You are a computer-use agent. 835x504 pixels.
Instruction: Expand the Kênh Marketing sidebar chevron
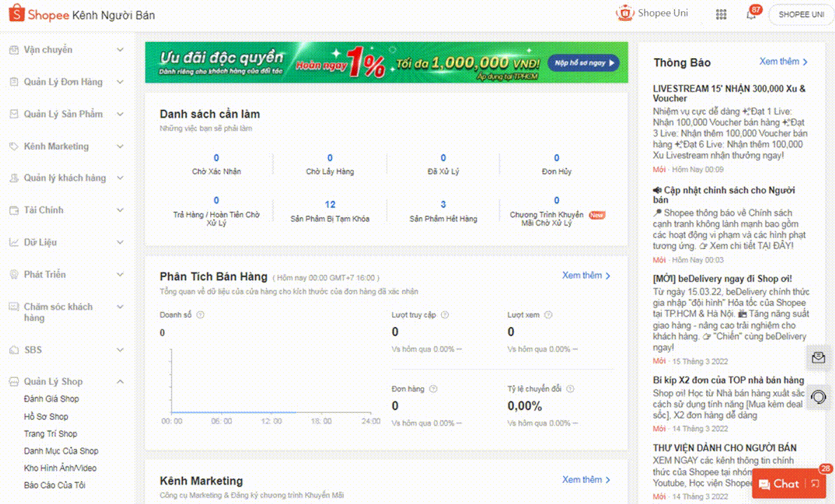[120, 146]
